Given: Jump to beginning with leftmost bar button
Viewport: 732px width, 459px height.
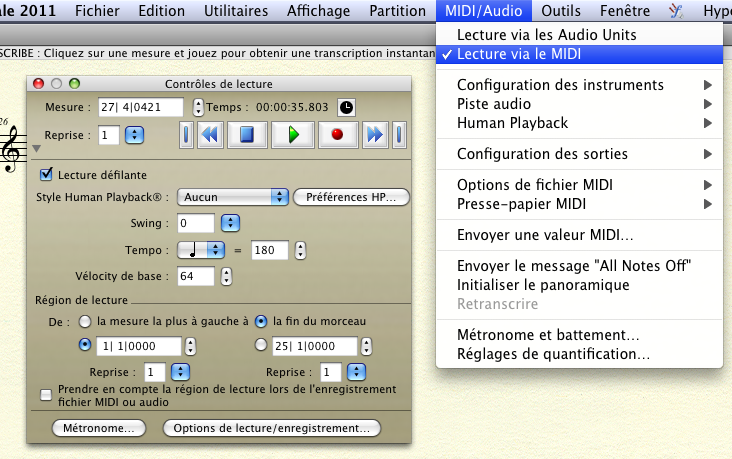Looking at the screenshot, I should pyautogui.click(x=186, y=135).
